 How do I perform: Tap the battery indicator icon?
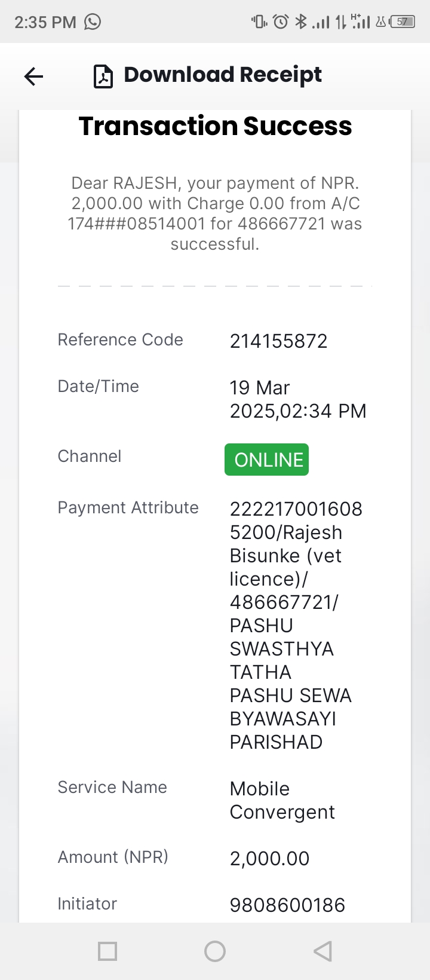[x=402, y=22]
